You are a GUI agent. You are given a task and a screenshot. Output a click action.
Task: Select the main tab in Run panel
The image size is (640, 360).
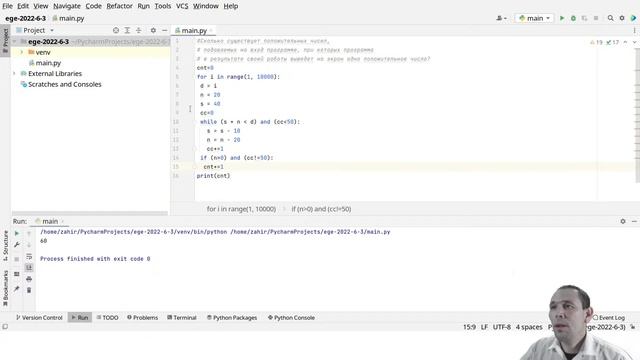pos(49,221)
